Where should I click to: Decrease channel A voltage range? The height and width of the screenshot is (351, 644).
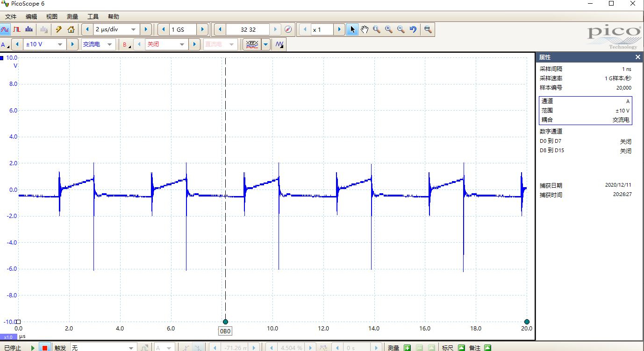(x=17, y=44)
